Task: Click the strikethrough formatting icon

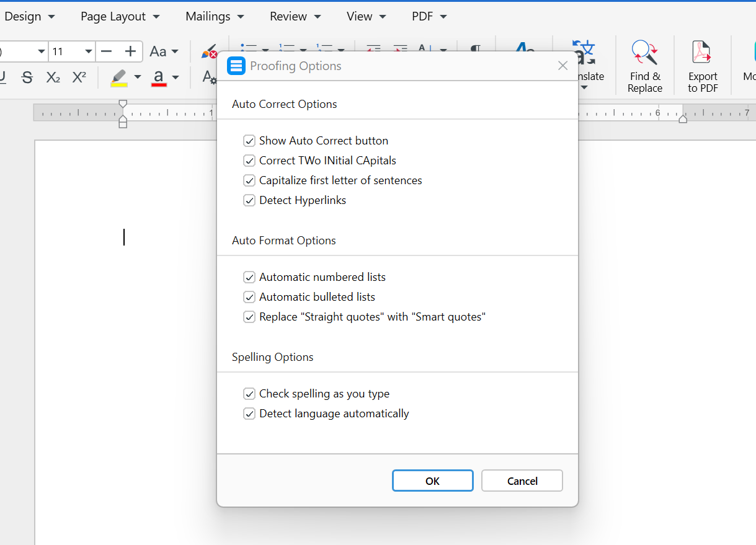Action: (x=27, y=78)
